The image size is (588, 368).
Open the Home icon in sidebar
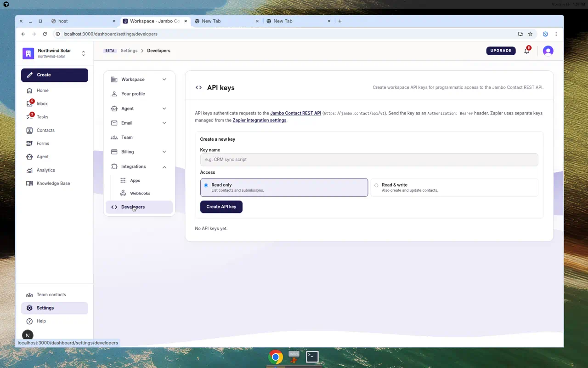pyautogui.click(x=29, y=91)
